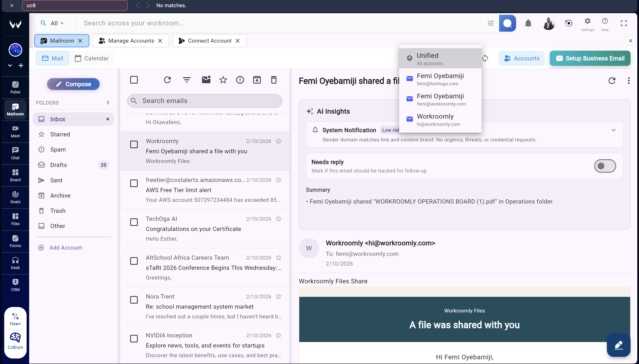Viewport: 639px width, 364px height.
Task: Enable the Needs reply toggle
Action: [x=605, y=166]
